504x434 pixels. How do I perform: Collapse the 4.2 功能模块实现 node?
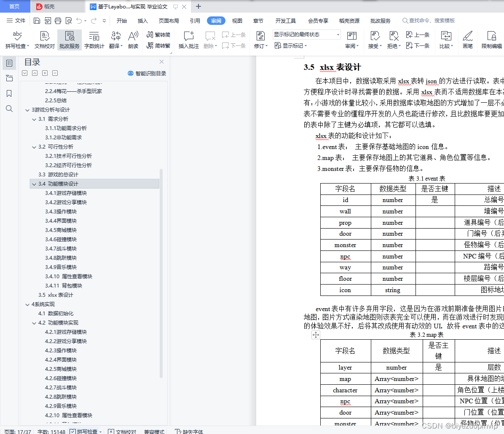pyautogui.click(x=34, y=323)
